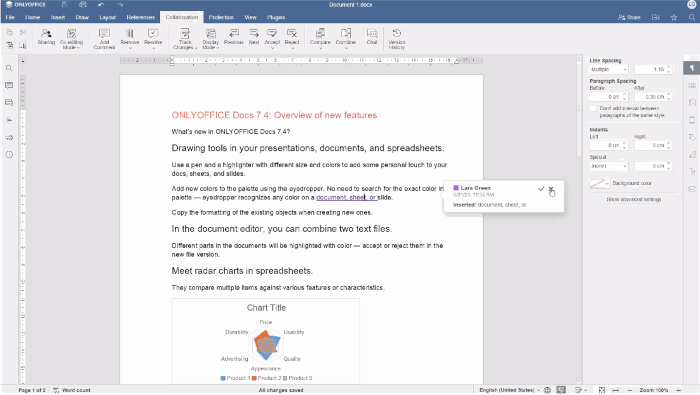Viewport: 700px width, 395px height.
Task: Accept Lara Green's change with checkmark
Action: (x=541, y=189)
